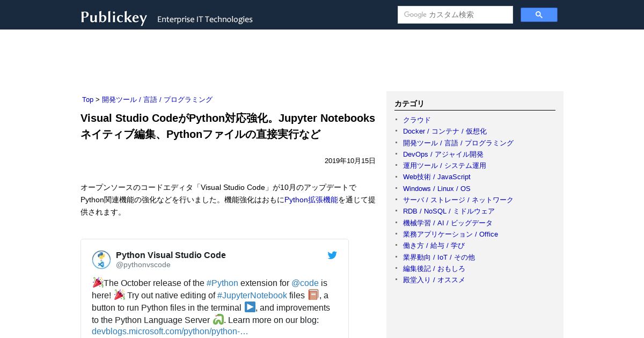Open breadcrumb 開発ツール / 言語 / プログラミング

157,100
